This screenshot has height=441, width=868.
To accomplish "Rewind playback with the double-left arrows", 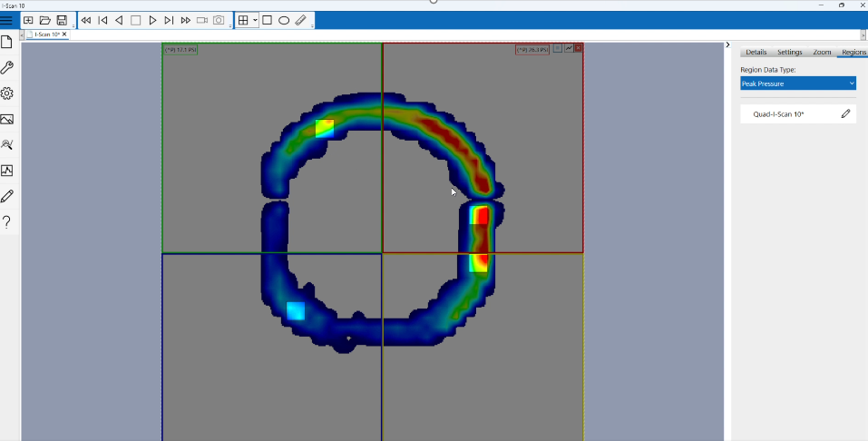I will pyautogui.click(x=86, y=21).
